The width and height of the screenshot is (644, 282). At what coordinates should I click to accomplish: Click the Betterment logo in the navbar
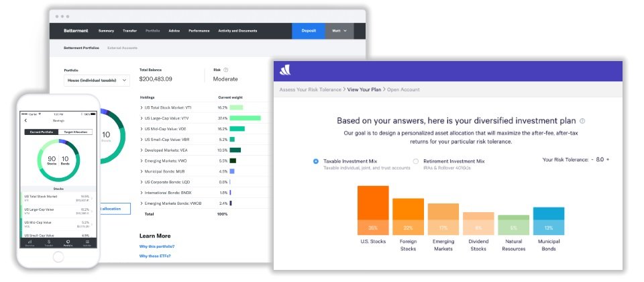pyautogui.click(x=76, y=31)
